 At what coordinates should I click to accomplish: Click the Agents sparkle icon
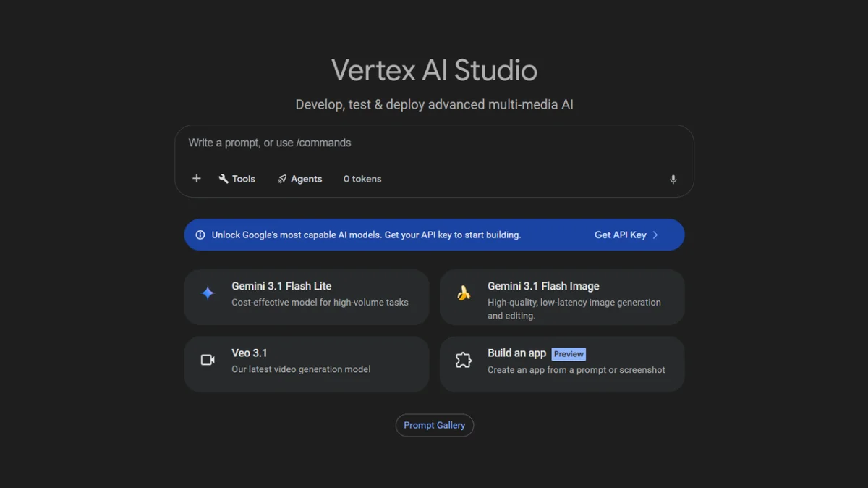pos(282,178)
